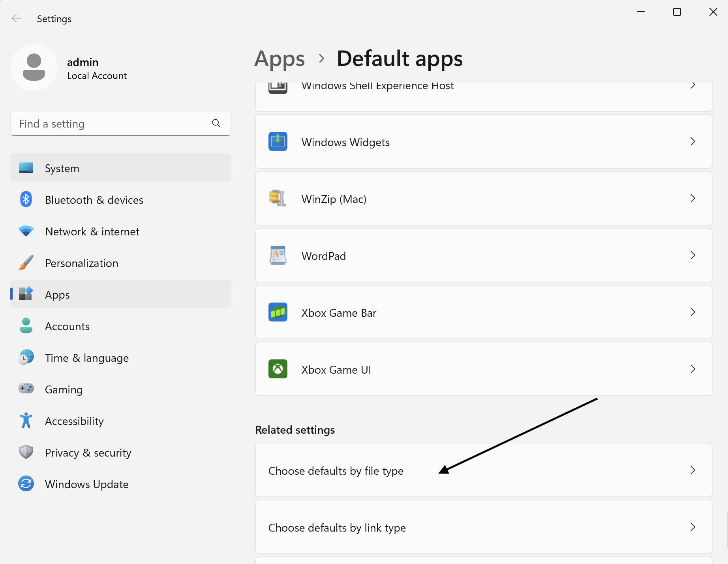
Task: Open chevron for defaults by file type
Action: pyautogui.click(x=693, y=470)
